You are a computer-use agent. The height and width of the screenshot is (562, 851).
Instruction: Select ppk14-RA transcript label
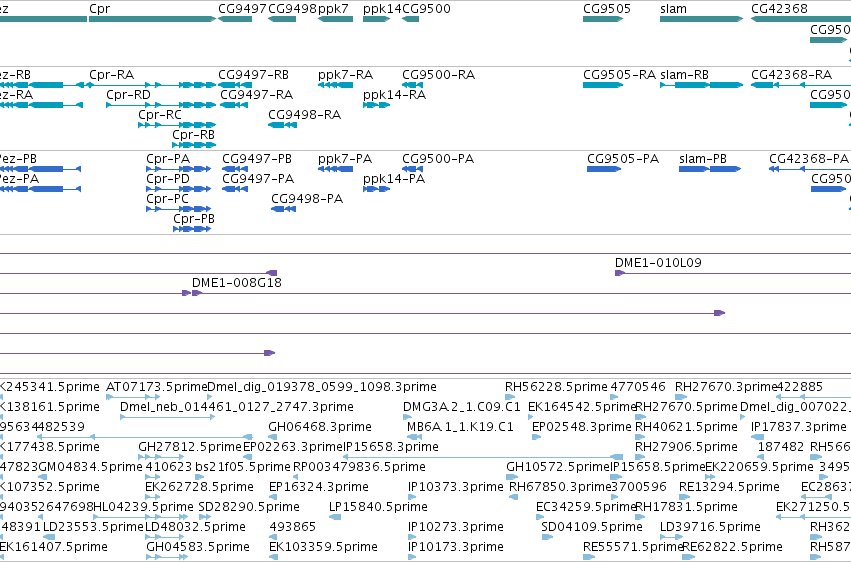click(395, 94)
